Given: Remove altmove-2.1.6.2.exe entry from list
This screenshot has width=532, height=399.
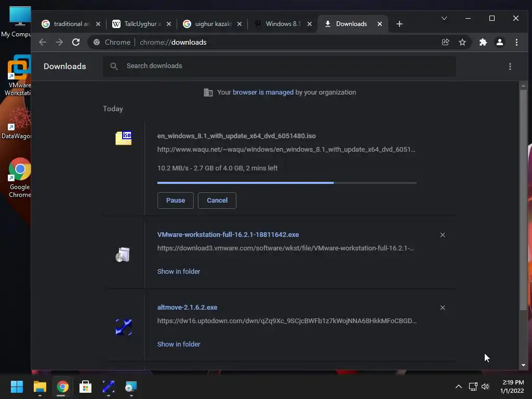Looking at the screenshot, I should tap(443, 308).
